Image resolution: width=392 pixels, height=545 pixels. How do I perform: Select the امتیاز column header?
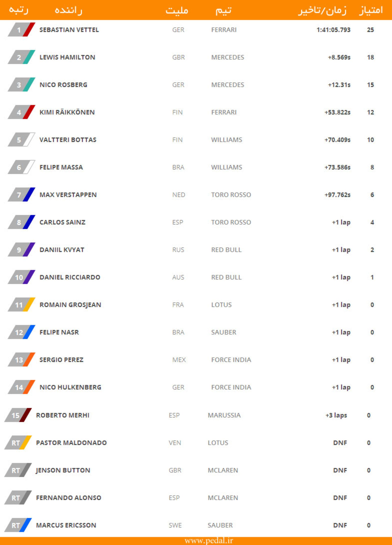coord(371,10)
